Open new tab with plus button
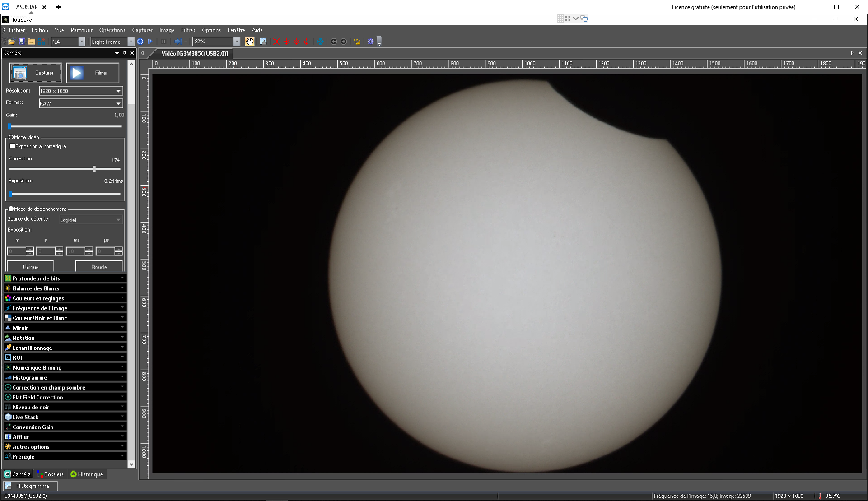Screen dimensions: 868x501 pyautogui.click(x=58, y=7)
